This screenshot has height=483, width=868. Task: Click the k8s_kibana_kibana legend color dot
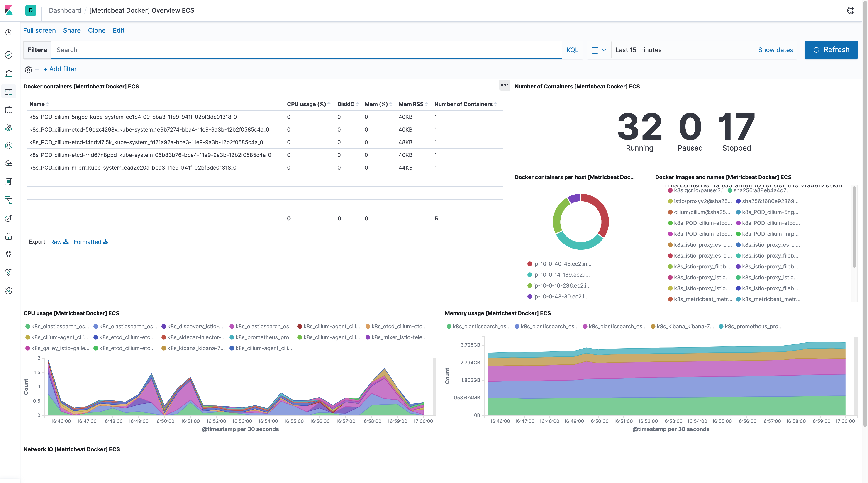click(x=653, y=326)
